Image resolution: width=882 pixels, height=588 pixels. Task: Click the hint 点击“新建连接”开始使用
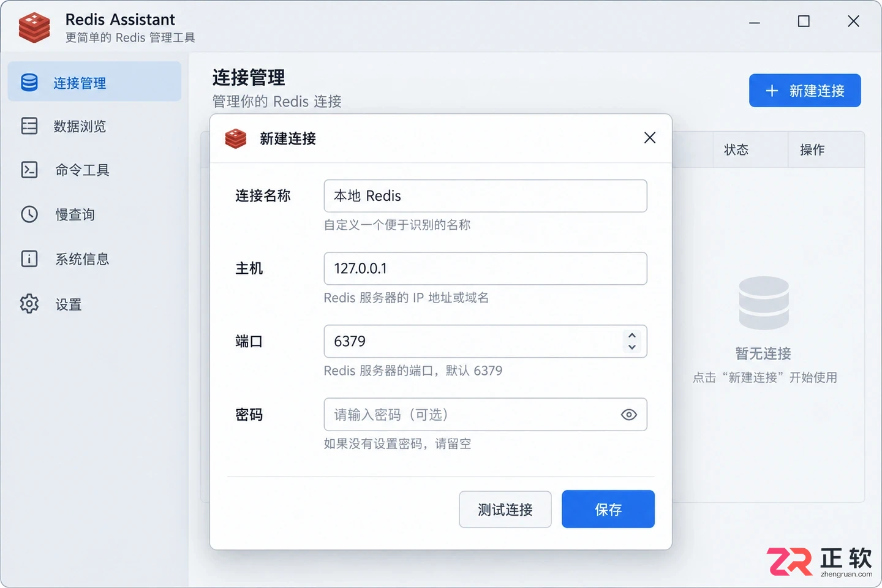pyautogui.click(x=765, y=377)
